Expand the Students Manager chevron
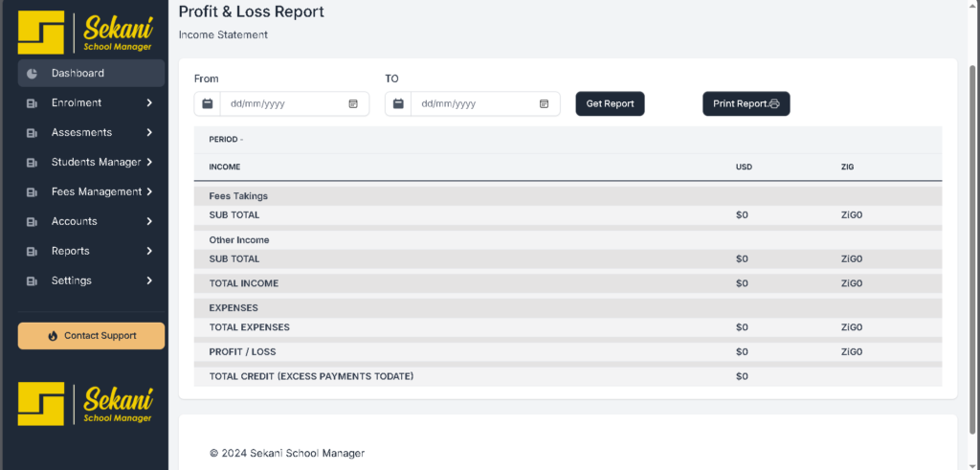Viewport: 980px width, 470px height. 149,162
